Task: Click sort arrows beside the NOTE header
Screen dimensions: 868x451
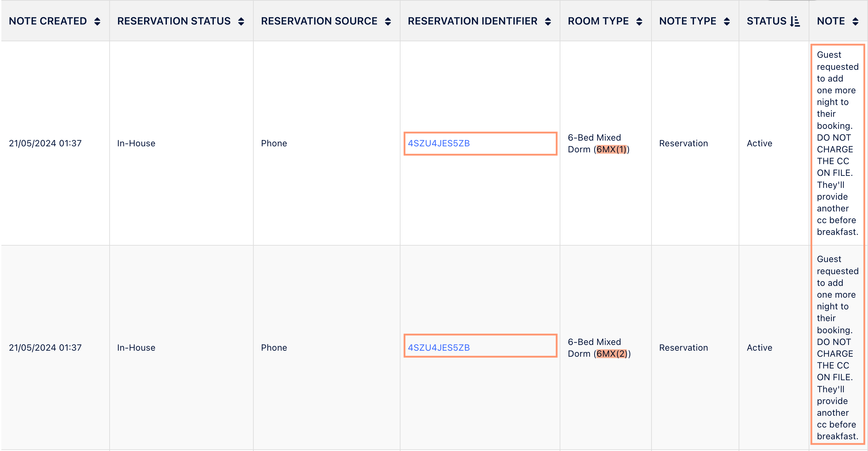Action: click(855, 21)
